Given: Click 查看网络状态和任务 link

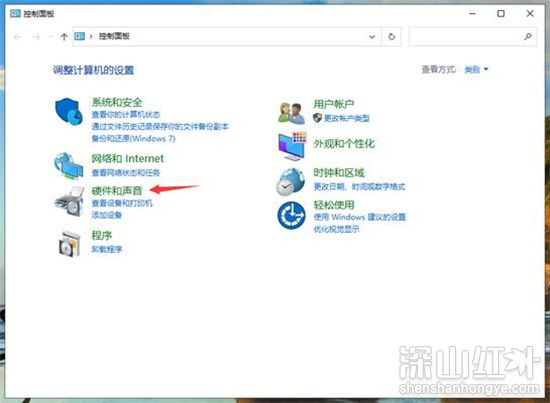Looking at the screenshot, I should coord(126,173).
